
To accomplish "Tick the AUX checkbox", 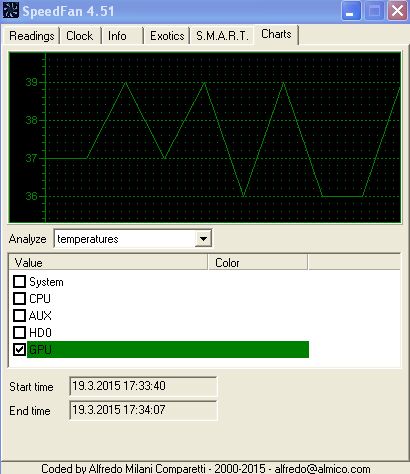I will (19, 315).
